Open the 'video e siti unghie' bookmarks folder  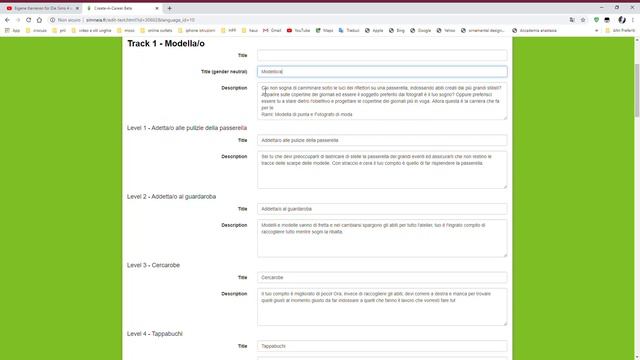coord(91,31)
